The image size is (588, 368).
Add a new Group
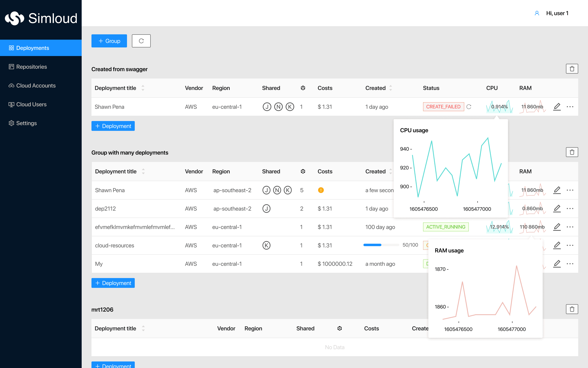tap(109, 41)
